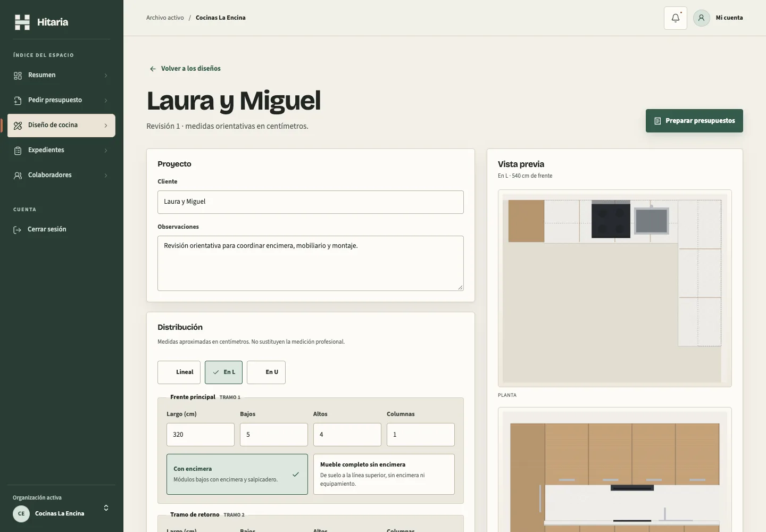Select the En L layout option
Image resolution: width=766 pixels, height=532 pixels.
(x=223, y=372)
